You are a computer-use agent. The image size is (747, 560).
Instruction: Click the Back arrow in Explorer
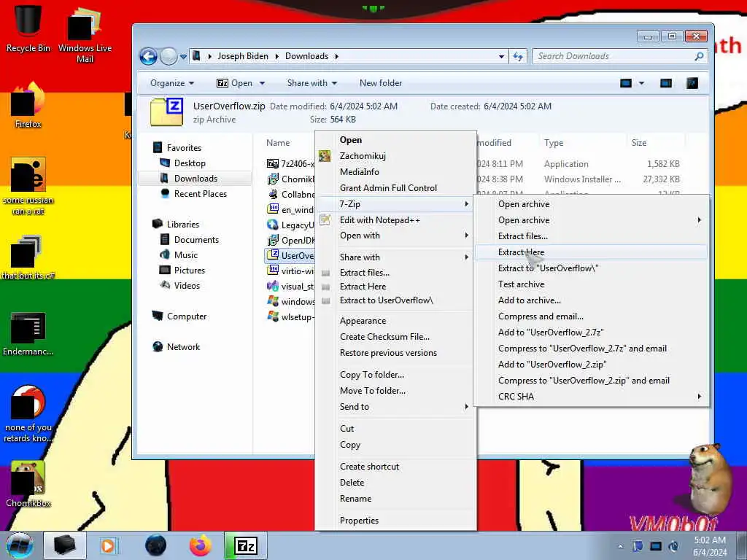(x=149, y=57)
